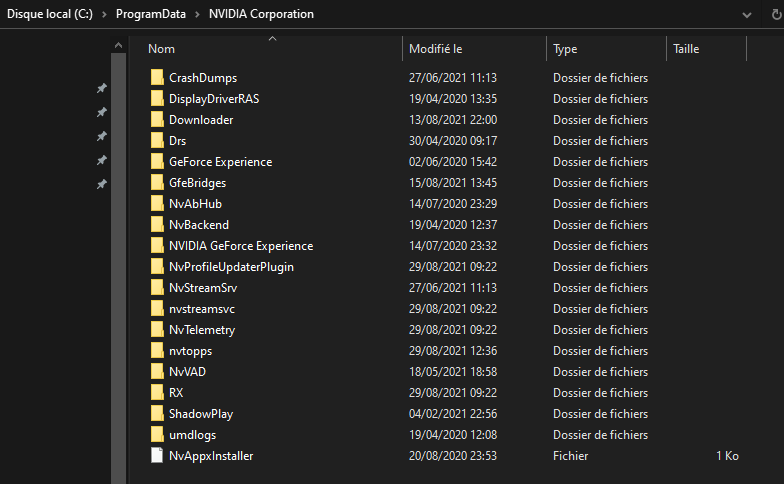Expand chevron after Disque local (C:)

104,14
